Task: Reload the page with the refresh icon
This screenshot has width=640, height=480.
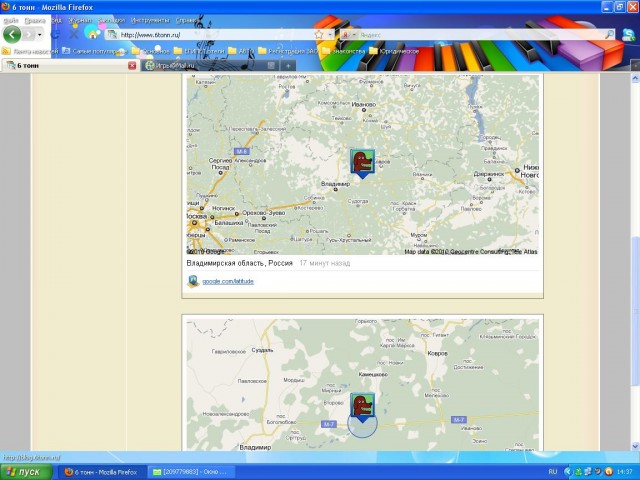Action: coord(56,34)
